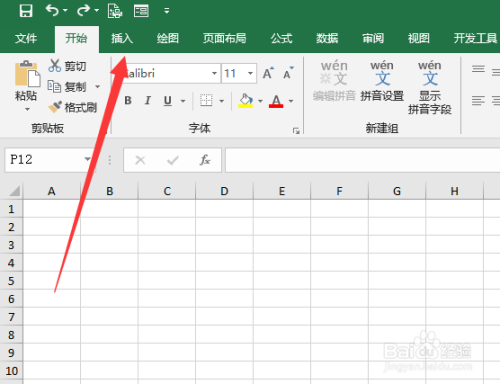This screenshot has width=500, height=384.
Task: Open the Calibri font name dropdown
Action: (214, 73)
